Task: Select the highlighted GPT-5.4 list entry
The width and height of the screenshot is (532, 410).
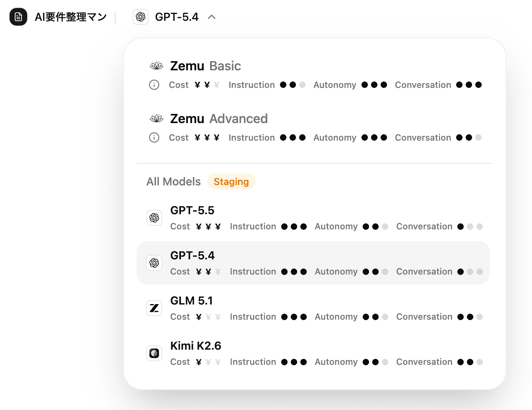Action: (x=193, y=256)
